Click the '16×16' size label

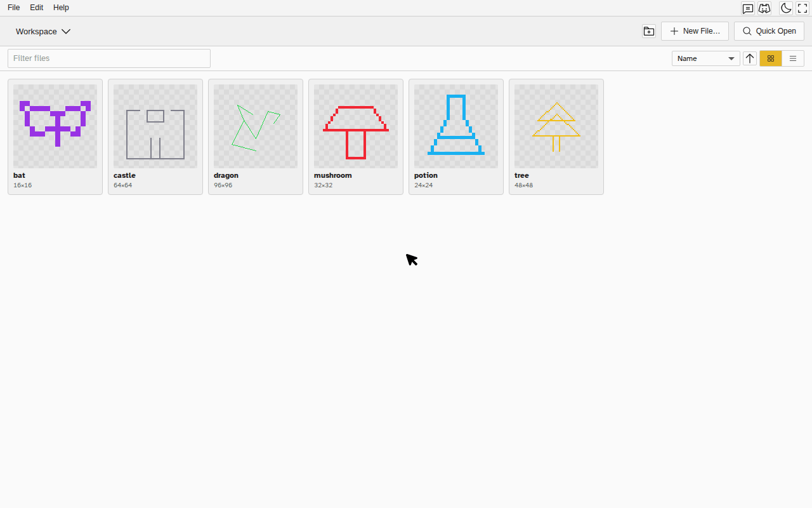click(22, 185)
